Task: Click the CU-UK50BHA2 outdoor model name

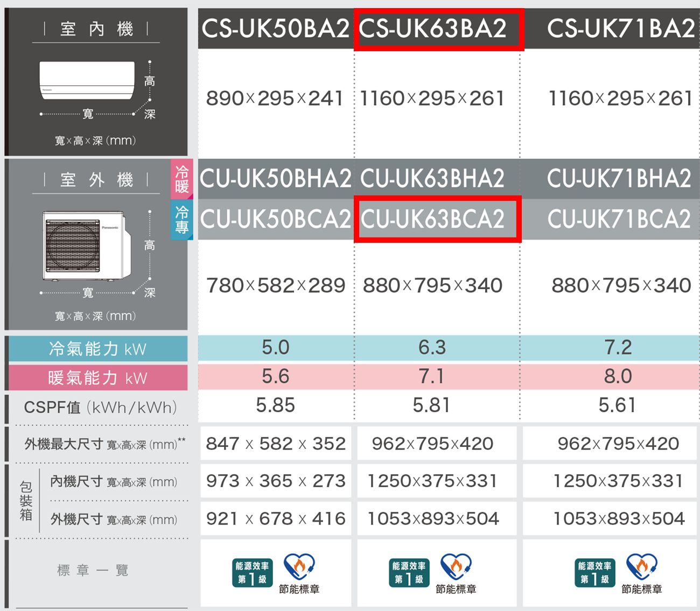Action: (x=276, y=179)
